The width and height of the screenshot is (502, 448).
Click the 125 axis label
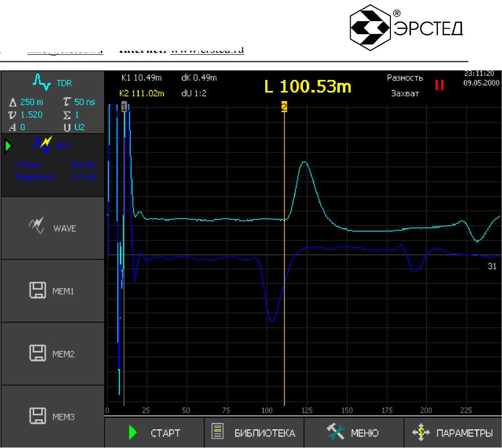tap(307, 410)
